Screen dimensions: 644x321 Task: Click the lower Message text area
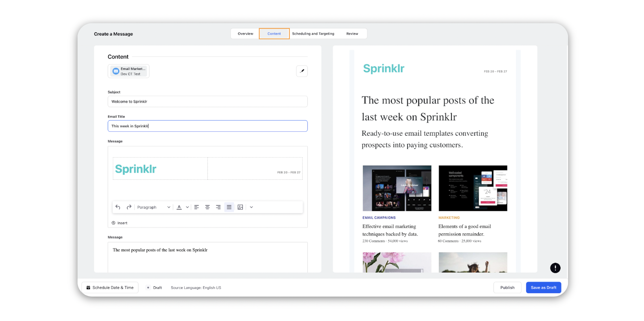pyautogui.click(x=207, y=257)
